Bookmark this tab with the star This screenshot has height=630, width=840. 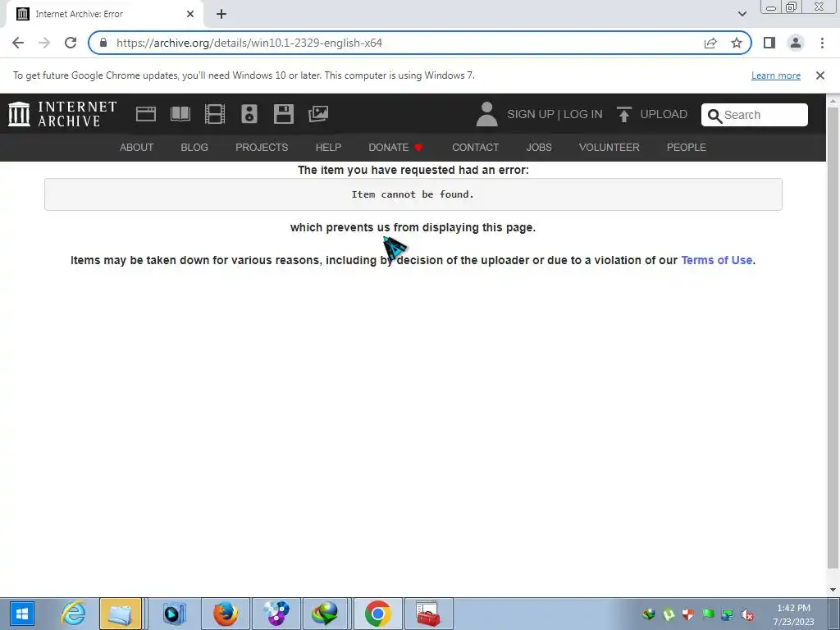pos(737,43)
